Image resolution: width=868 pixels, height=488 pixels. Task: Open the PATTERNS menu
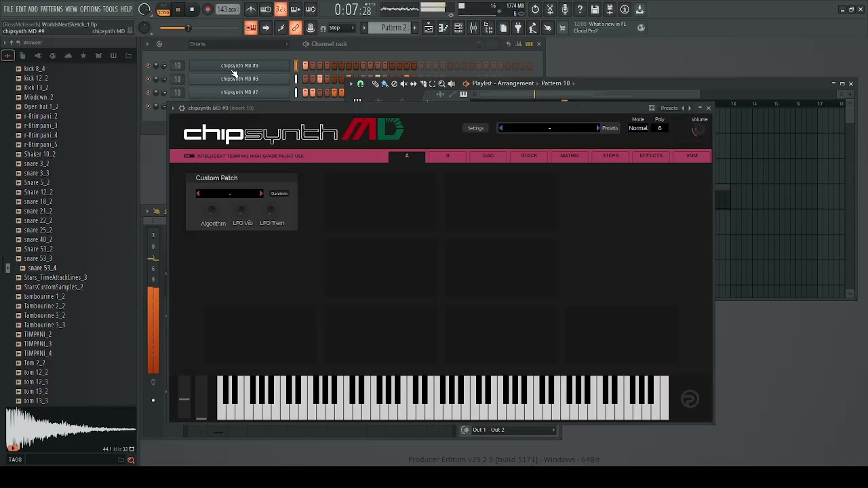coord(52,9)
